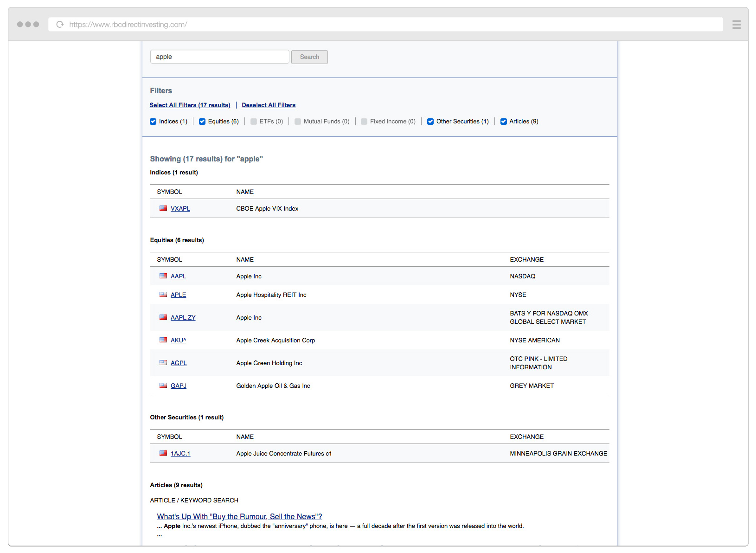Toggle the Fixed Income filter checkbox

tap(364, 122)
